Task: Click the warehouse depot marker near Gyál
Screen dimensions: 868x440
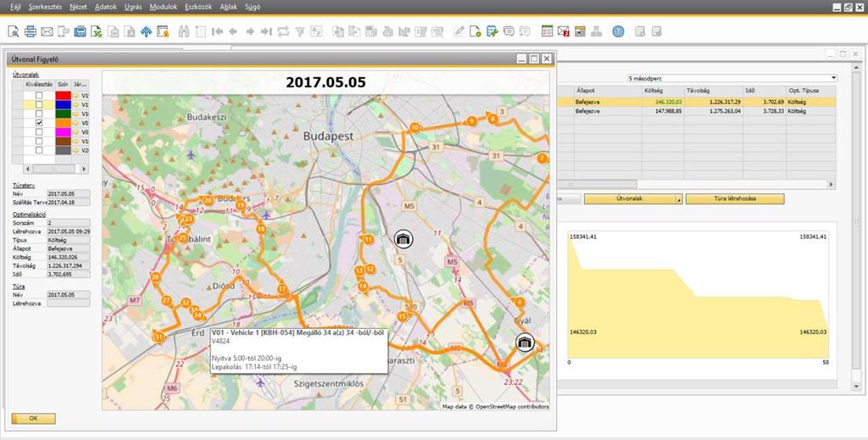Action: pyautogui.click(x=524, y=343)
